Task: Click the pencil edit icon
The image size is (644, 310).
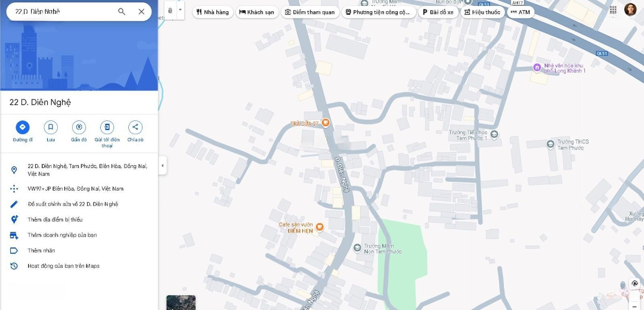Action: tap(14, 204)
